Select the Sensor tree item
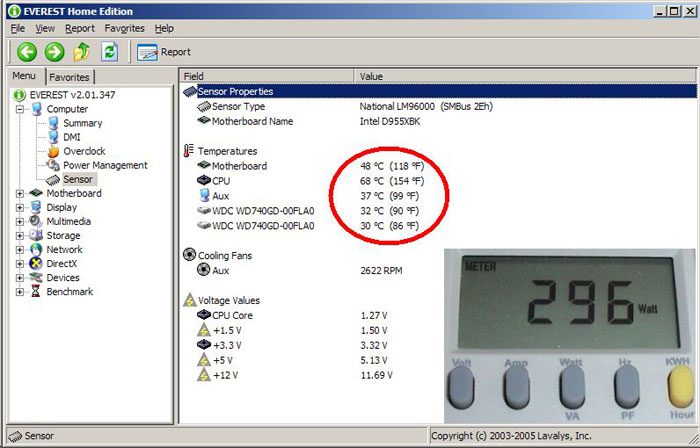 78,179
